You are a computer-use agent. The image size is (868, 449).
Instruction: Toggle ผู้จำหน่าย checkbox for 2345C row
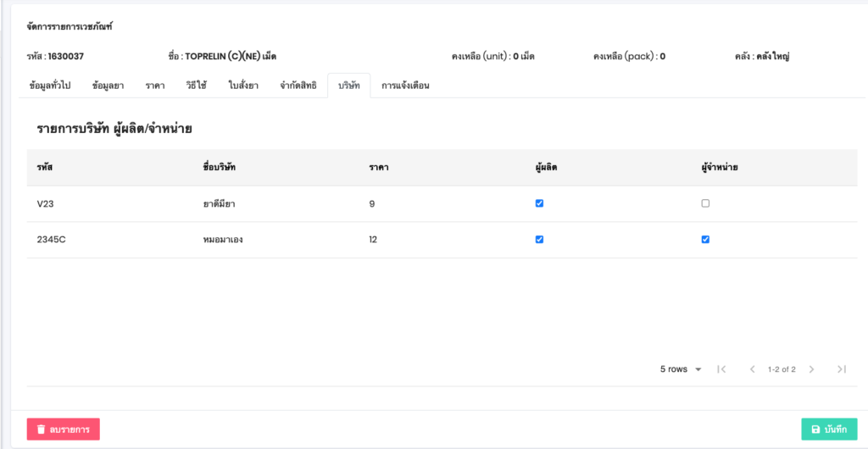pos(705,240)
